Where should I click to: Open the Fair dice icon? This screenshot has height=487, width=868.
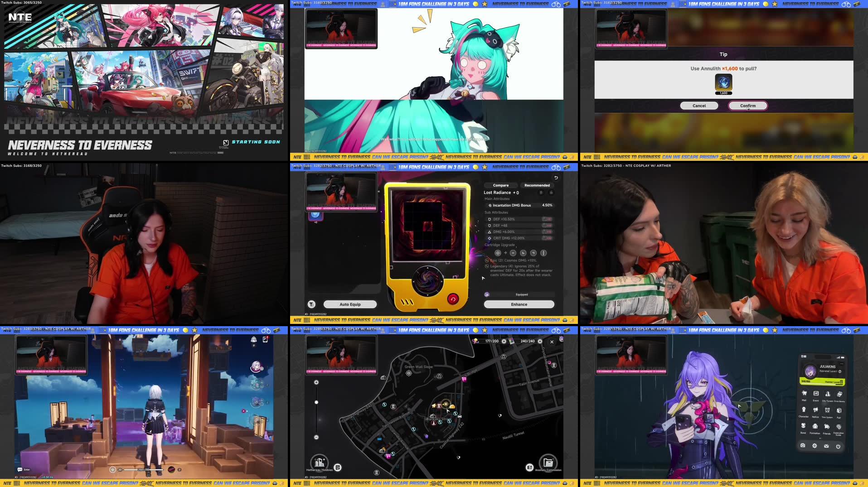click(839, 410)
